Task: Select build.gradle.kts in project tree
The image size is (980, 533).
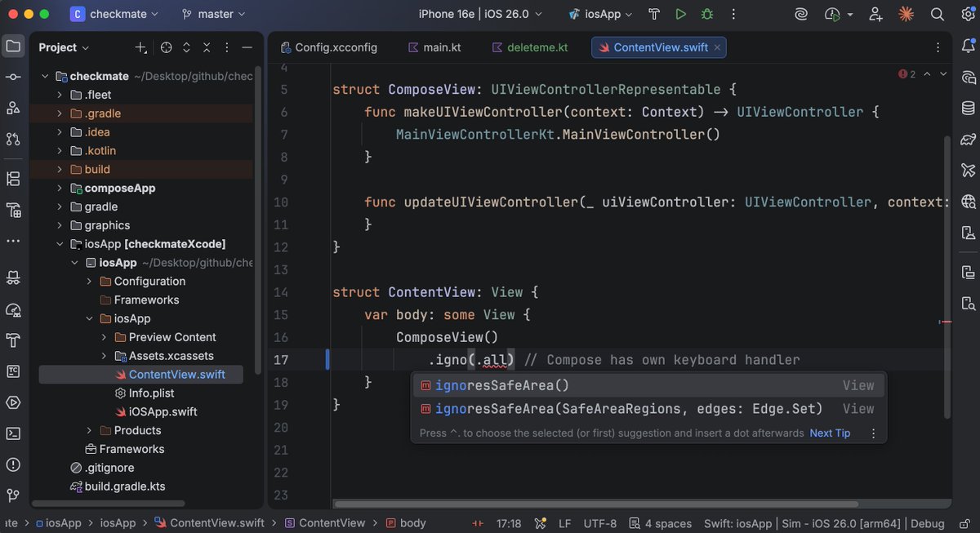Action: 118,486
